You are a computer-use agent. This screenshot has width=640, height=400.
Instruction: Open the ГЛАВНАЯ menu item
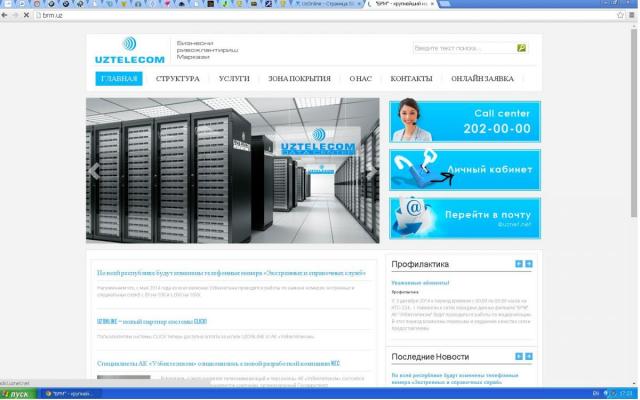119,78
